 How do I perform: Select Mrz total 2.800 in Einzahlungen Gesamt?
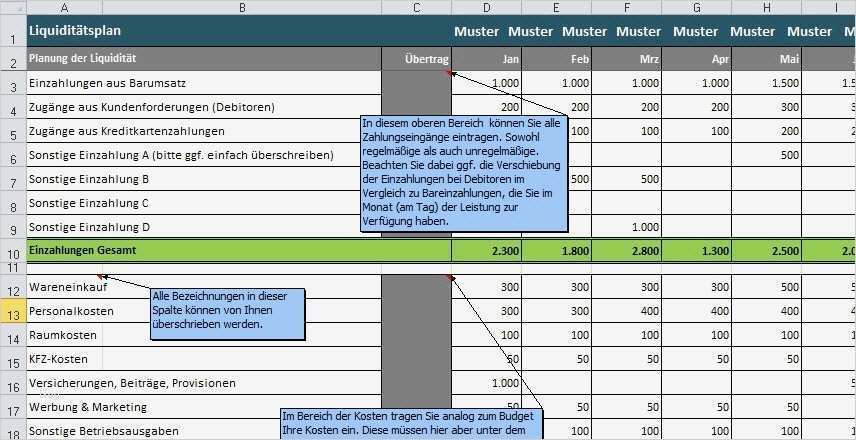(x=626, y=251)
